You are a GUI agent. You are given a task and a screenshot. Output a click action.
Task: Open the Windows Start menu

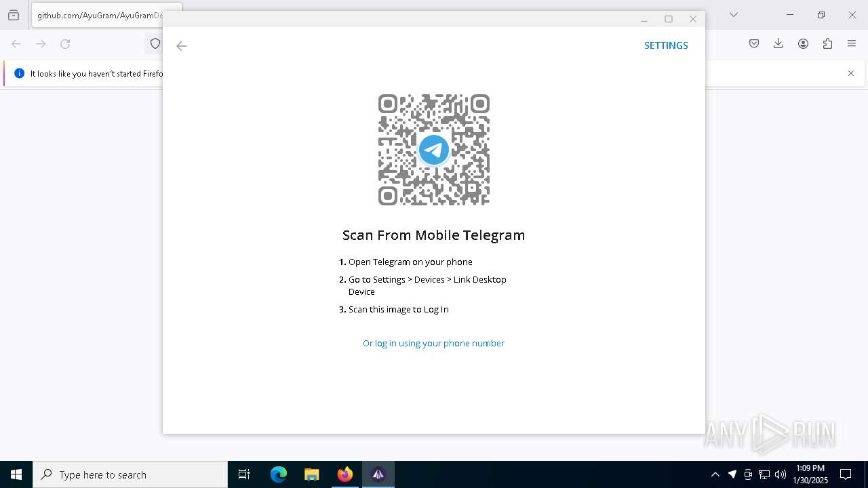16,474
